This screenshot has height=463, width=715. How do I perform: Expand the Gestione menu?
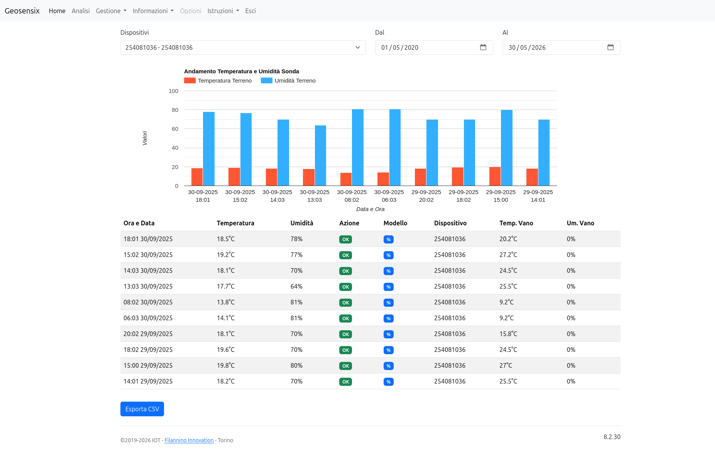(111, 11)
